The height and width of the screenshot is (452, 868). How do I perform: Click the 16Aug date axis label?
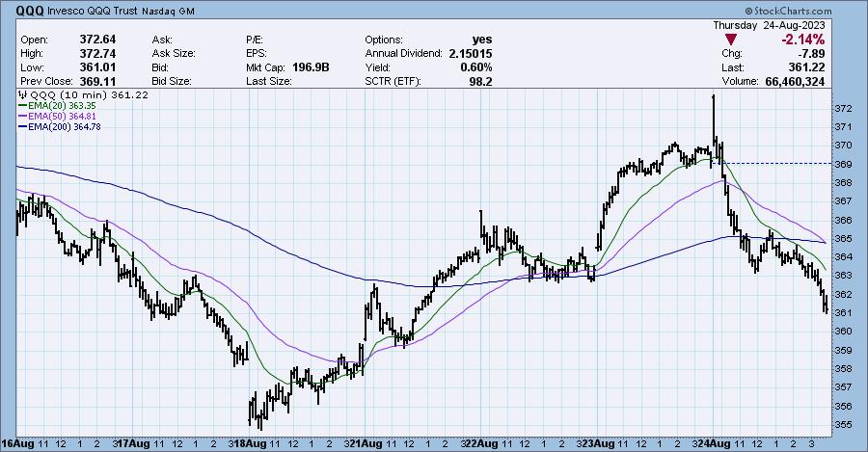(x=17, y=443)
